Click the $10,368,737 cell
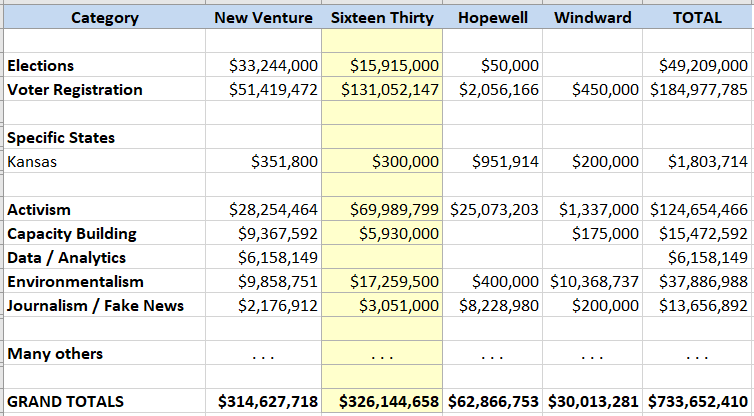 coord(594,282)
